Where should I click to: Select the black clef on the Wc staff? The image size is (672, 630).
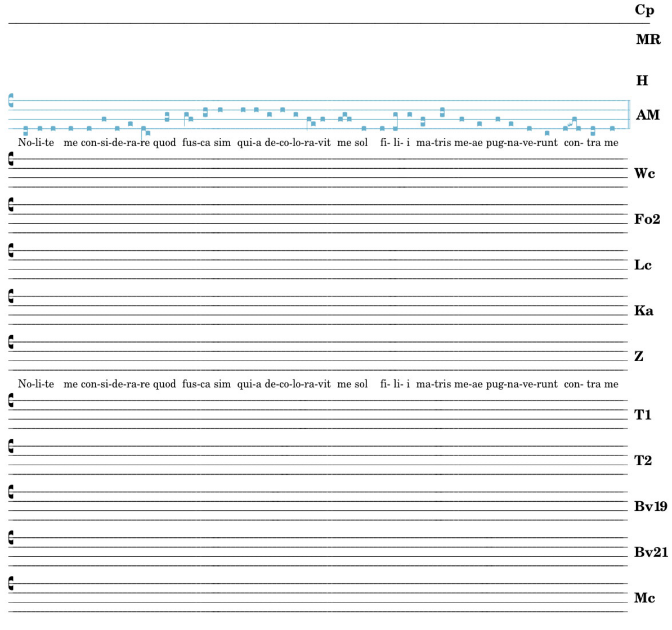coord(11,160)
